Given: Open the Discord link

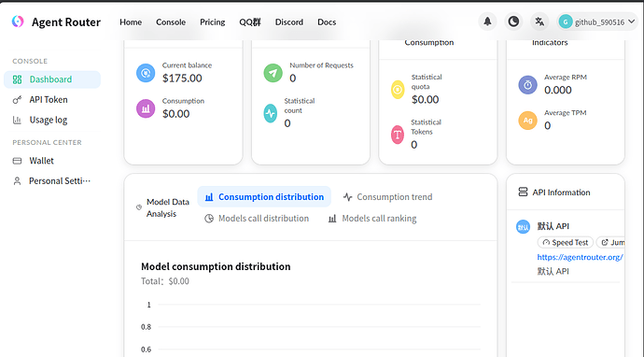Looking at the screenshot, I should (289, 22).
